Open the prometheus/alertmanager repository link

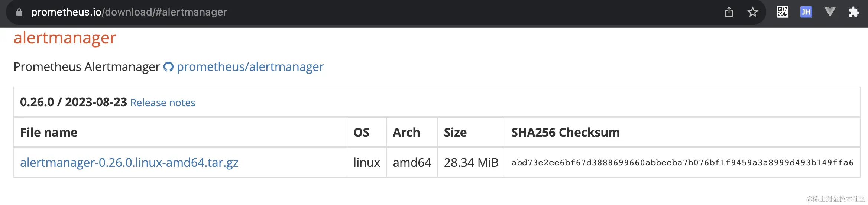tap(250, 67)
